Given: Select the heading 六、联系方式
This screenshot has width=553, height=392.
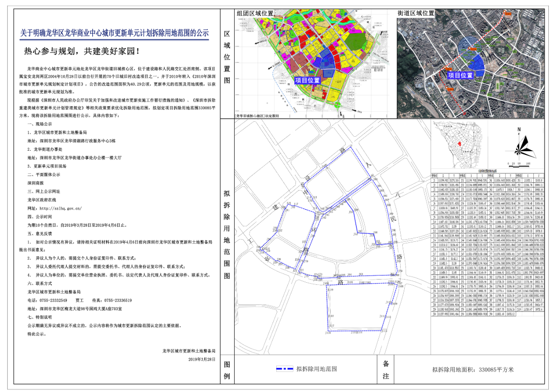Looking at the screenshot, I should coord(39,284).
